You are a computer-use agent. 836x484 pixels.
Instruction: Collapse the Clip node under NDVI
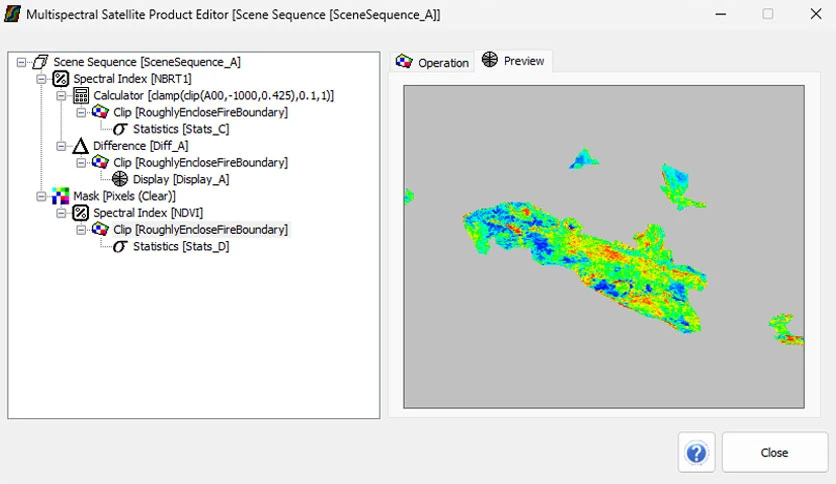pyautogui.click(x=81, y=230)
